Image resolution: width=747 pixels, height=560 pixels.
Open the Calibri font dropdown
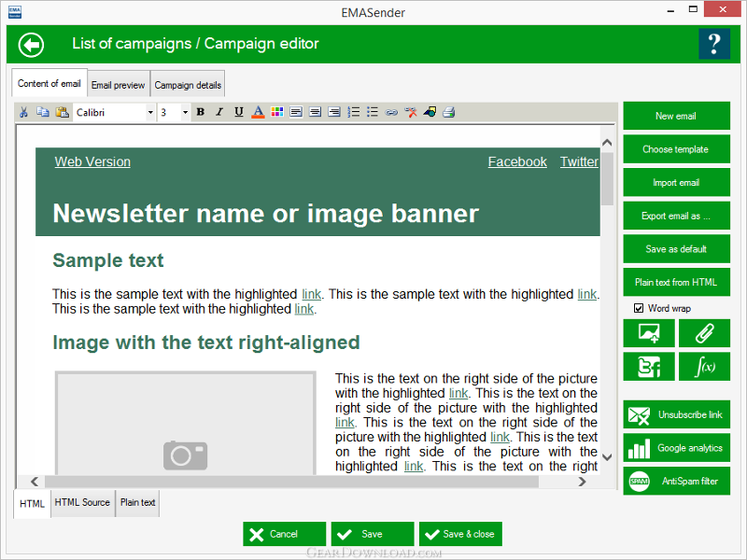tap(150, 112)
